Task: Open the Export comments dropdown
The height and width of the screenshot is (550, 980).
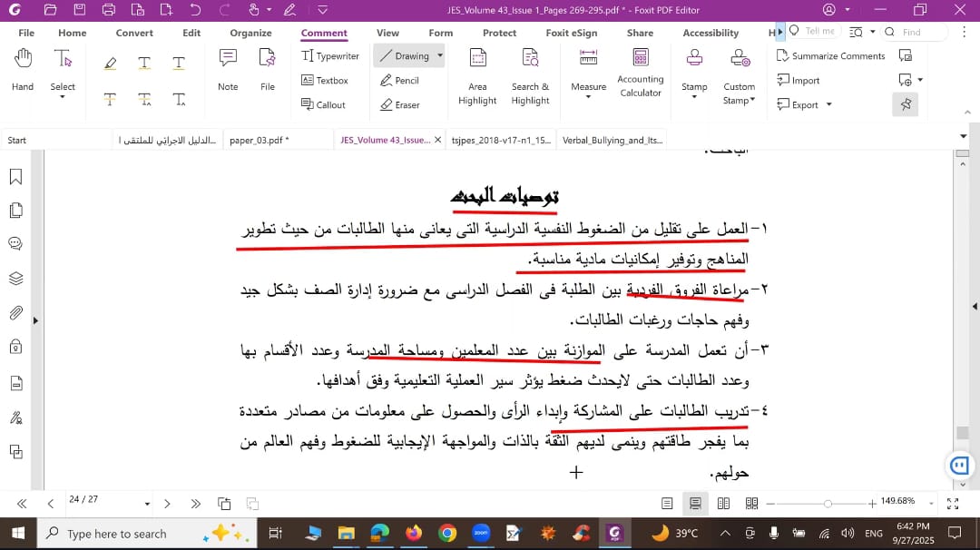Action: coord(799,104)
